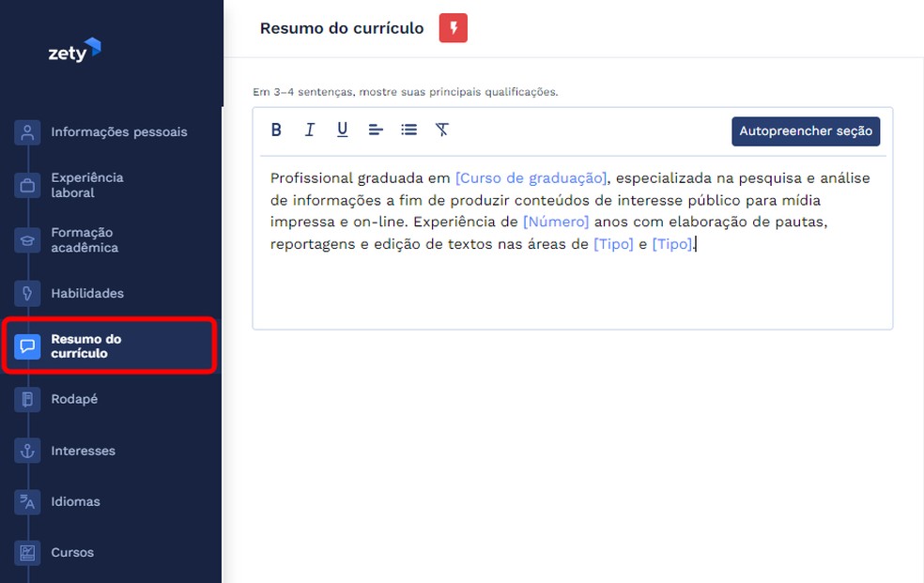
Task: Click the translation icon next to Idiomas
Action: 26,501
